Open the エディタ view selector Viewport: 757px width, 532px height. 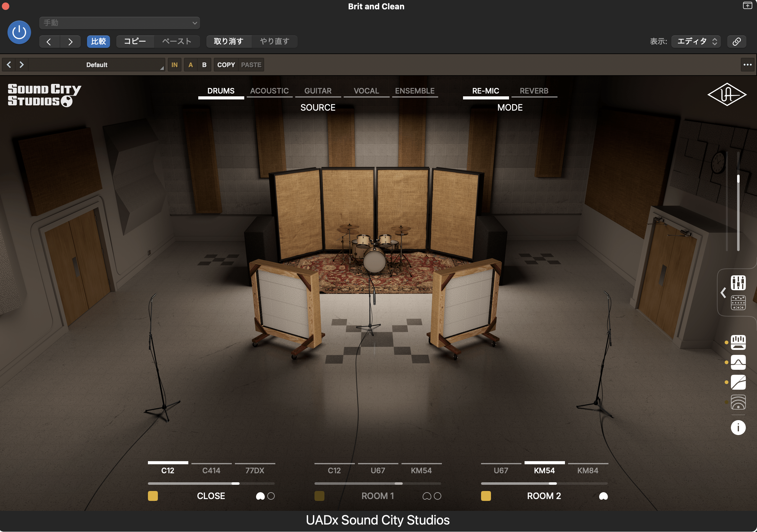[x=696, y=41]
